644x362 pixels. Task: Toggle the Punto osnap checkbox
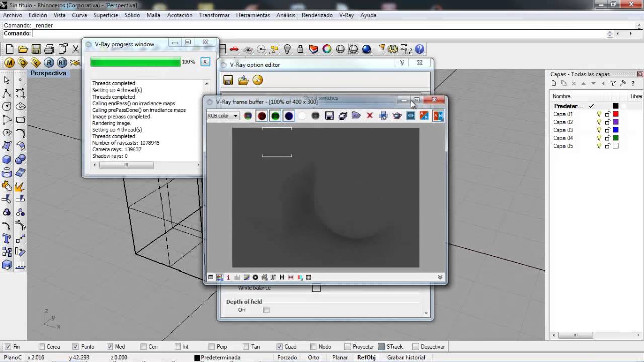75,347
